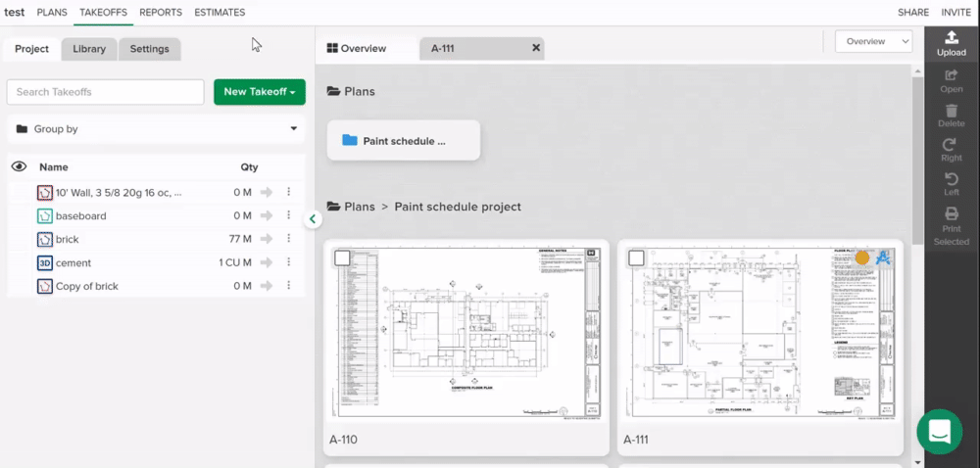The width and height of the screenshot is (980, 468).
Task: Click arrow icon in 10' Wall row
Action: [267, 192]
